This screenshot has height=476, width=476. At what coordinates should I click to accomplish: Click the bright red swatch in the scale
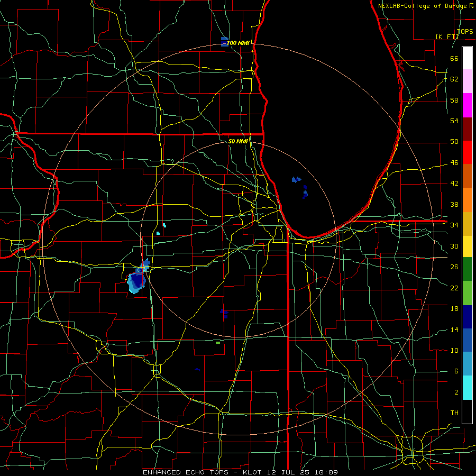pos(467,152)
